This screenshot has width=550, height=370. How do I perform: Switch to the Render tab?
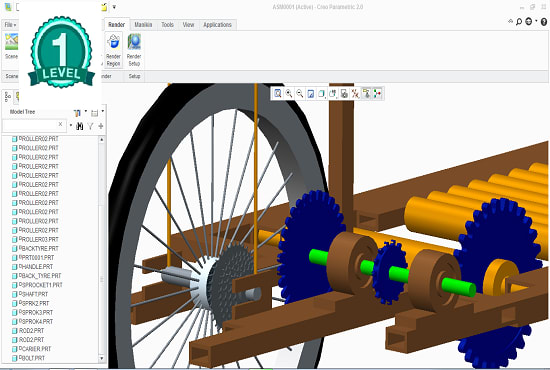[x=116, y=25]
